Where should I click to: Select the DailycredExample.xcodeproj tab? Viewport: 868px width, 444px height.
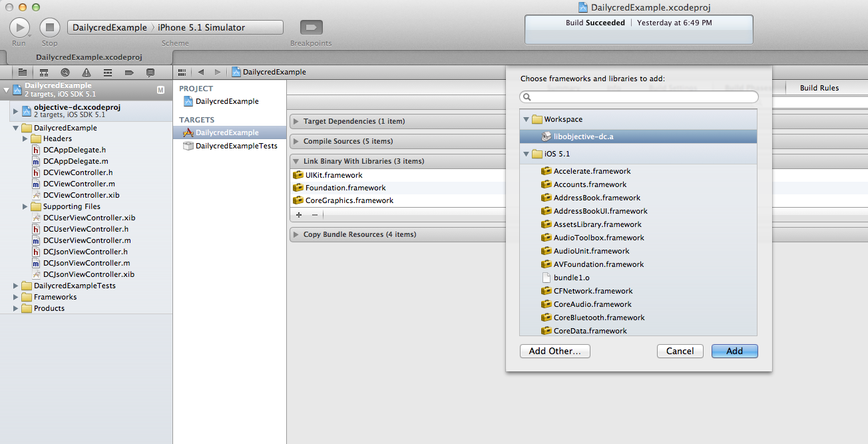click(89, 57)
